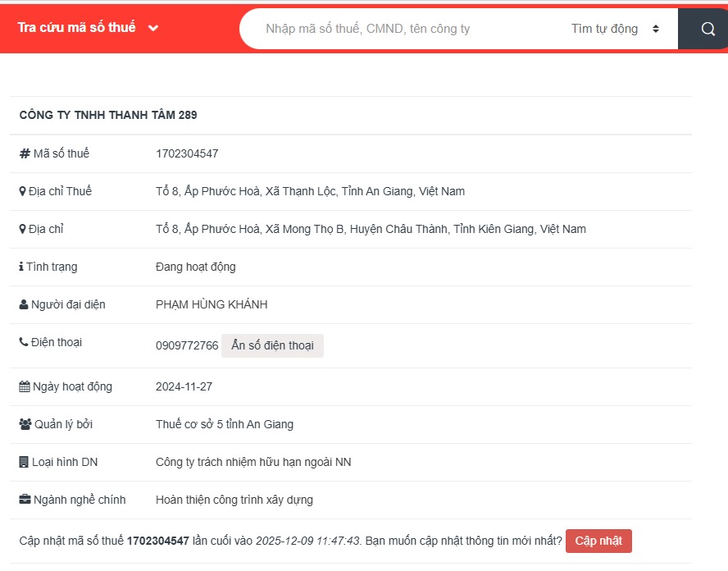Click the company name CÔNG TY TNHH THANH TÂM 289
This screenshot has width=728, height=571.
pyautogui.click(x=108, y=115)
